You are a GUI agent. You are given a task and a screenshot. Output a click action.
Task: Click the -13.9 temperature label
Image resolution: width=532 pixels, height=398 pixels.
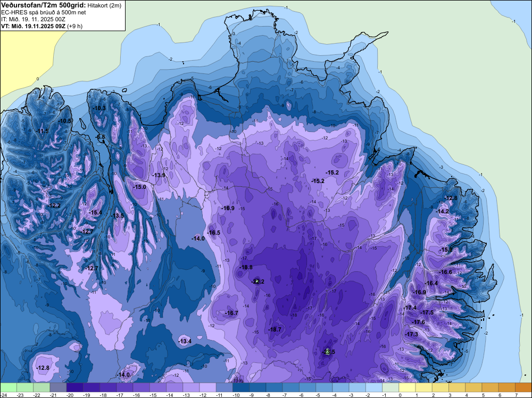[159, 175]
